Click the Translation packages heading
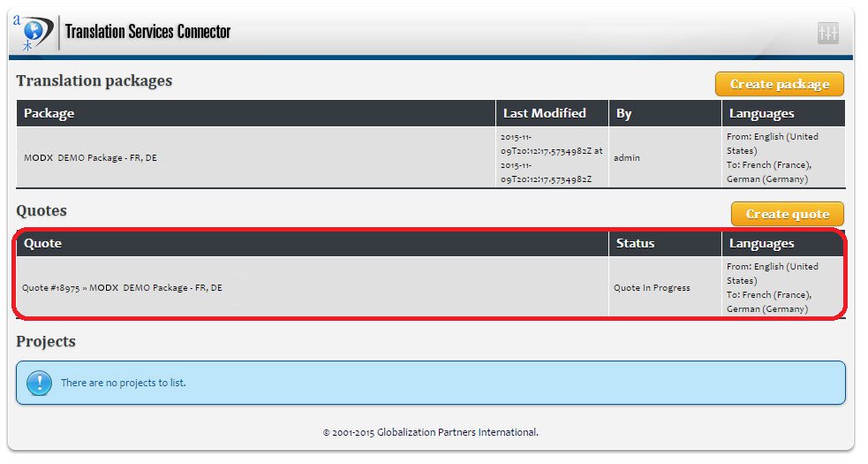 (94, 81)
